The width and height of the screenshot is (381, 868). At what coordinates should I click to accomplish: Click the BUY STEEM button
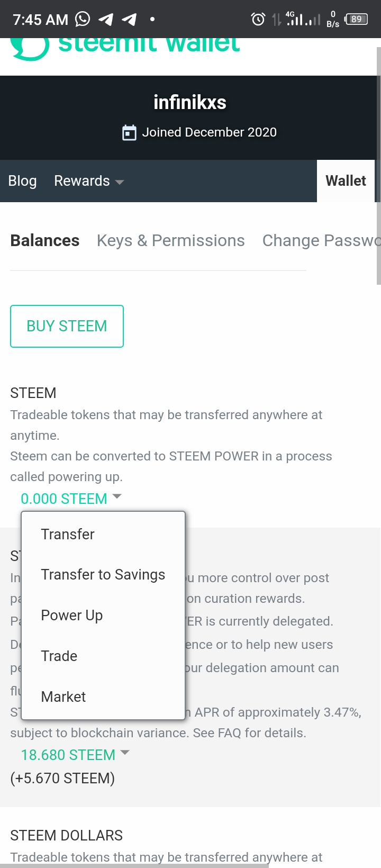pyautogui.click(x=67, y=326)
